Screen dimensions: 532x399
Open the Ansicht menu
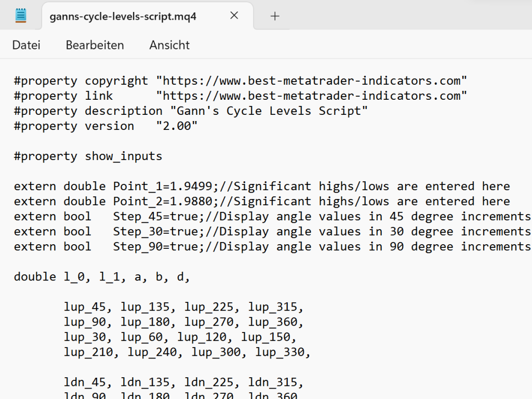coord(169,45)
